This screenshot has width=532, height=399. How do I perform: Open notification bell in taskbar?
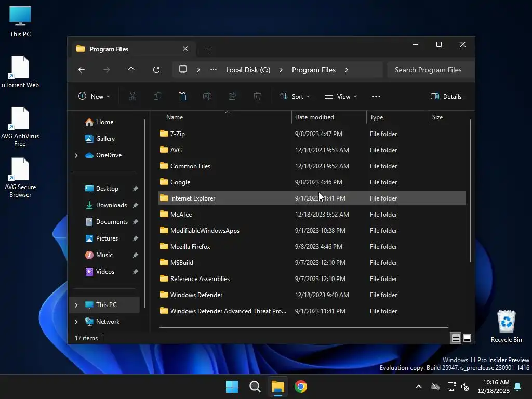(x=518, y=387)
